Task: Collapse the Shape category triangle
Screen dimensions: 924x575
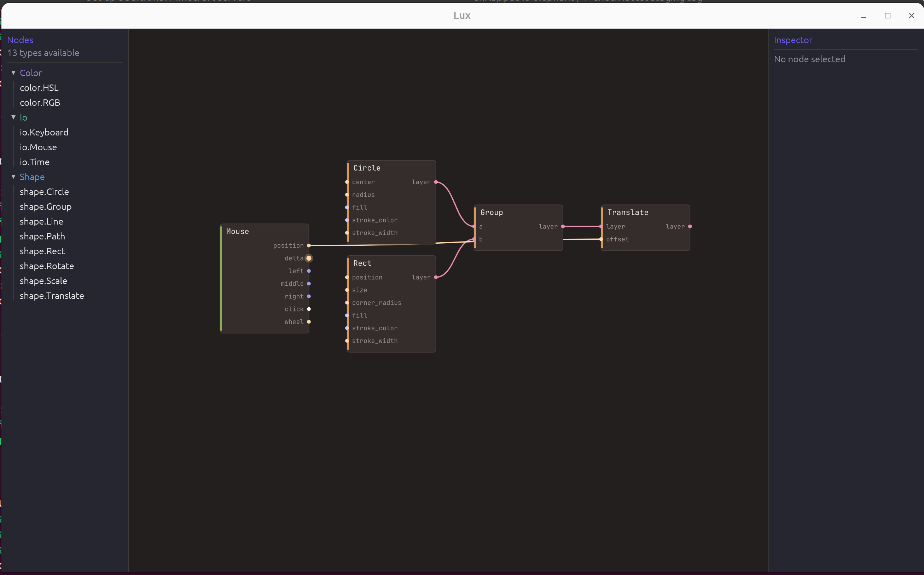Action: [x=13, y=177]
